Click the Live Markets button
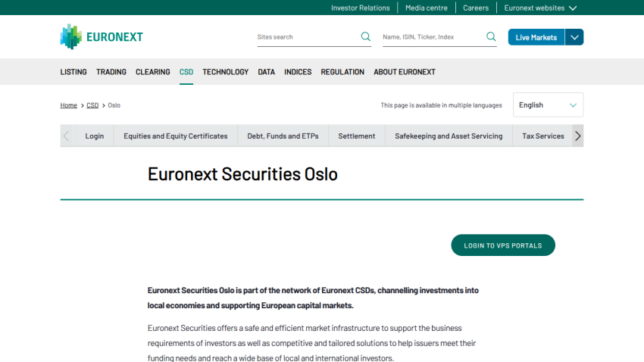The width and height of the screenshot is (644, 362). (x=536, y=37)
